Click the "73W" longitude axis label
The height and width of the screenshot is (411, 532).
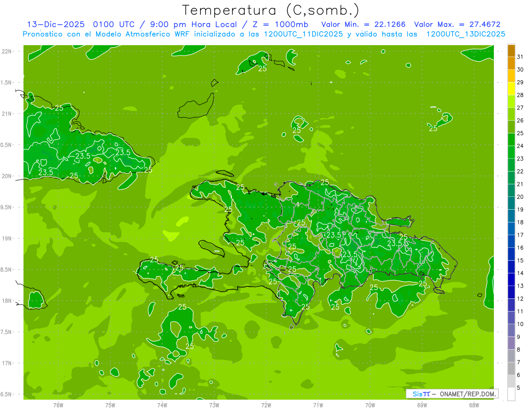(214, 405)
